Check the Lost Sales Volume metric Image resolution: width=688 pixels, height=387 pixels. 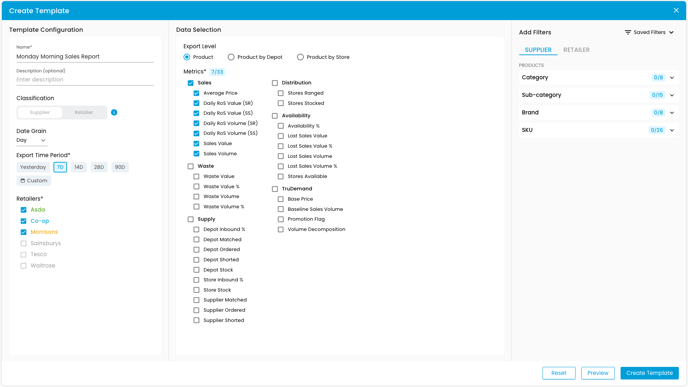[x=280, y=156]
